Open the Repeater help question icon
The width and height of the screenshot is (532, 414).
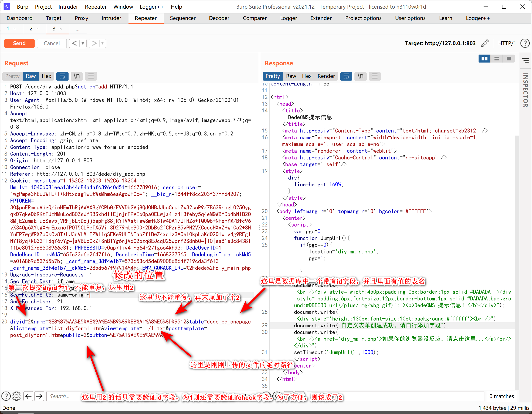pyautogui.click(x=525, y=43)
